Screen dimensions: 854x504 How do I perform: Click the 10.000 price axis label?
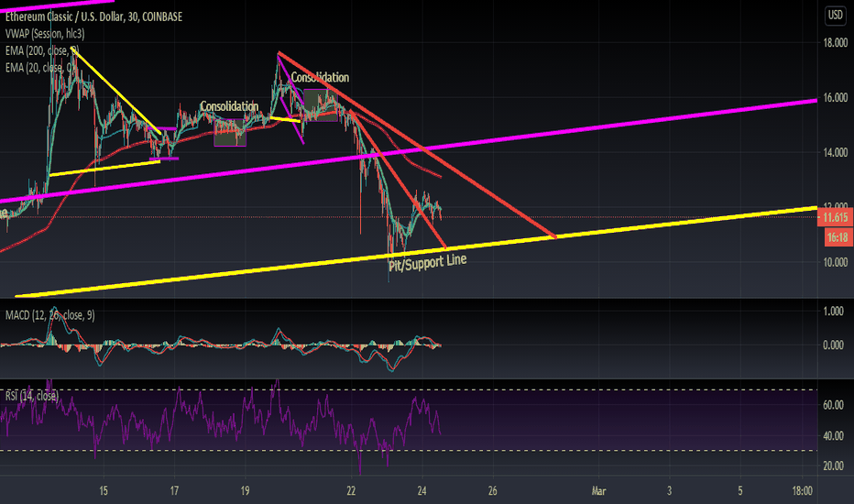coord(836,263)
